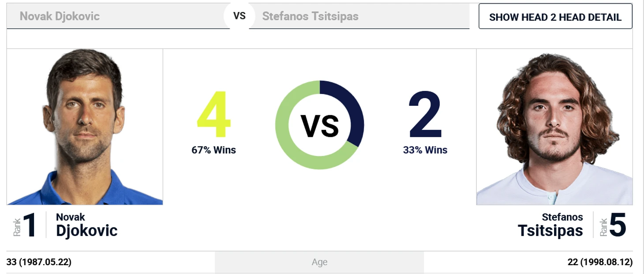Click the dark blue 2 wins number

[x=425, y=115]
